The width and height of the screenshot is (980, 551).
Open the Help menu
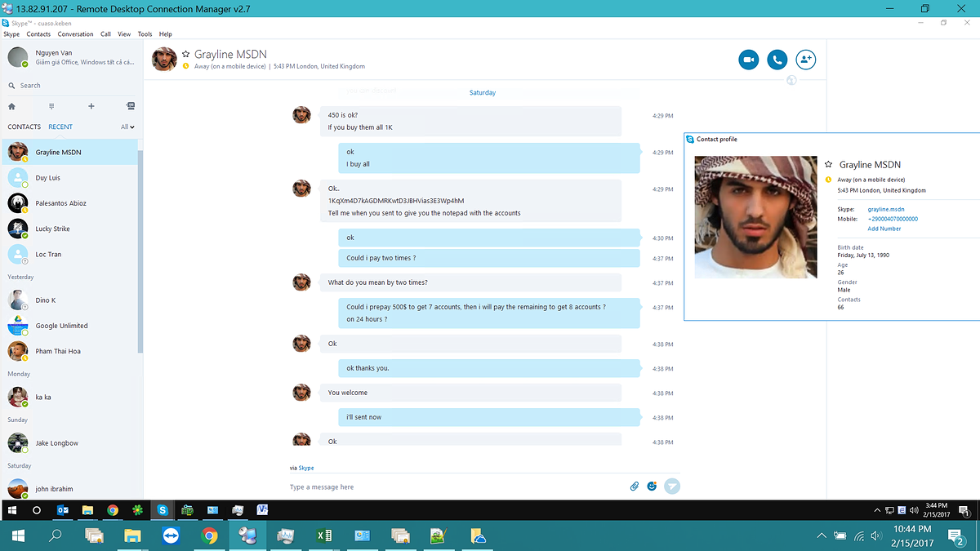click(166, 34)
